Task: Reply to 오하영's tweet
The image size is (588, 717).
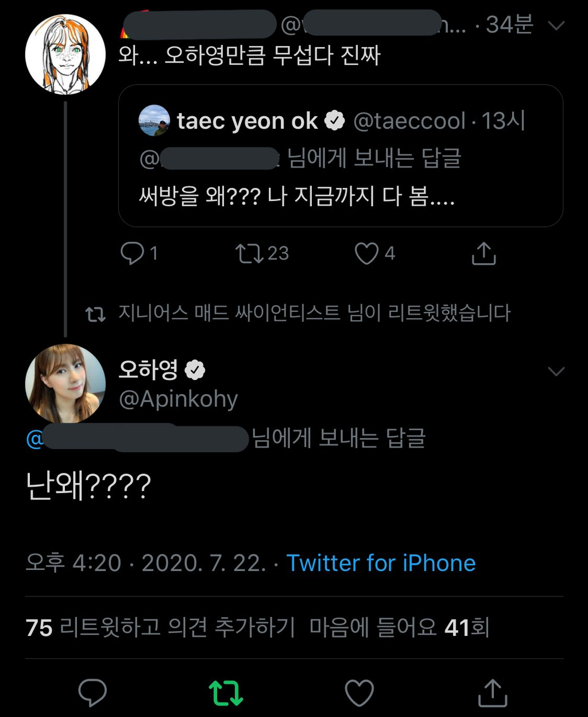Action: point(92,692)
